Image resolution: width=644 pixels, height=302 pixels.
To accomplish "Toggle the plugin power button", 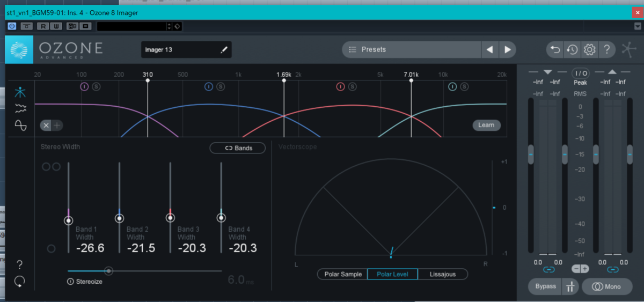I will point(12,26).
